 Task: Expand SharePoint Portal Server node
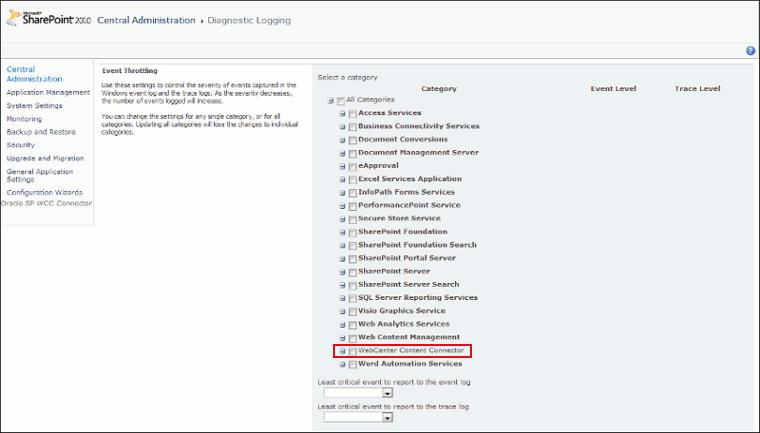(x=342, y=259)
